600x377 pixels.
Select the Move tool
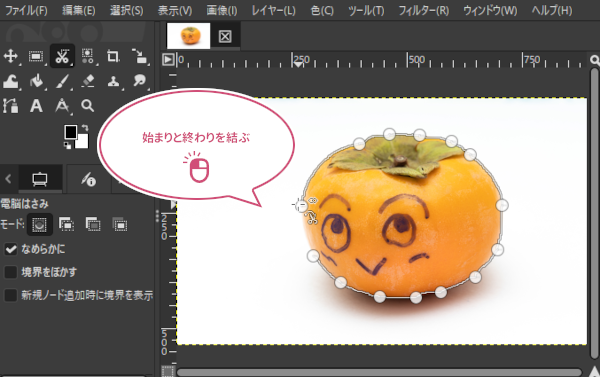[x=10, y=56]
